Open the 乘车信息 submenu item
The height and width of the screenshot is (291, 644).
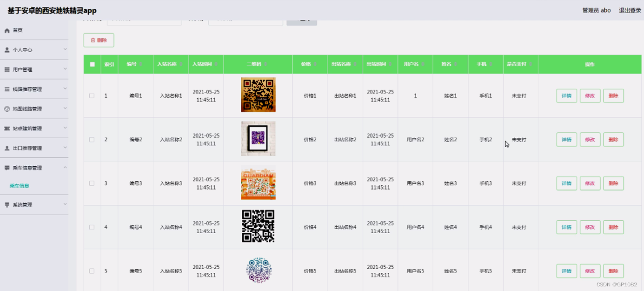[20, 186]
